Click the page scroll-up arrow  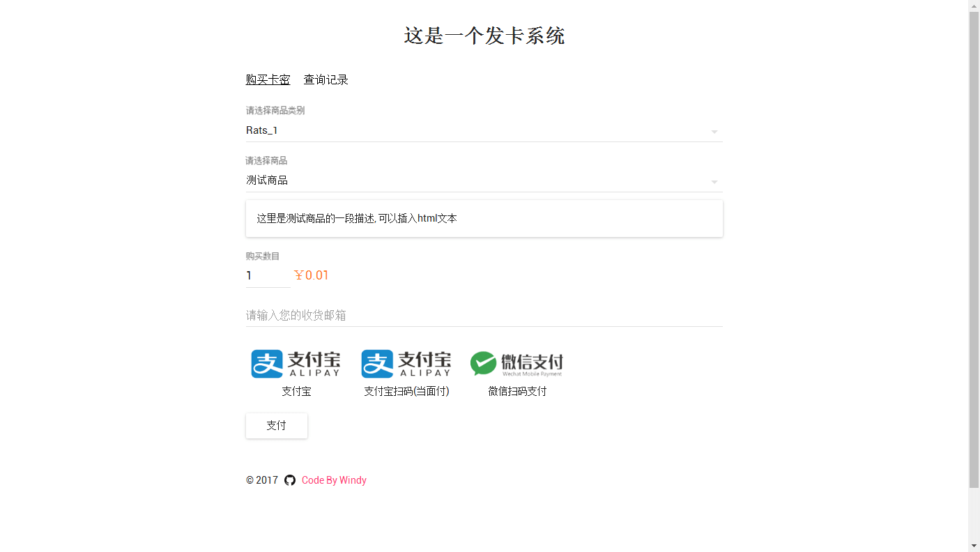[x=974, y=6]
